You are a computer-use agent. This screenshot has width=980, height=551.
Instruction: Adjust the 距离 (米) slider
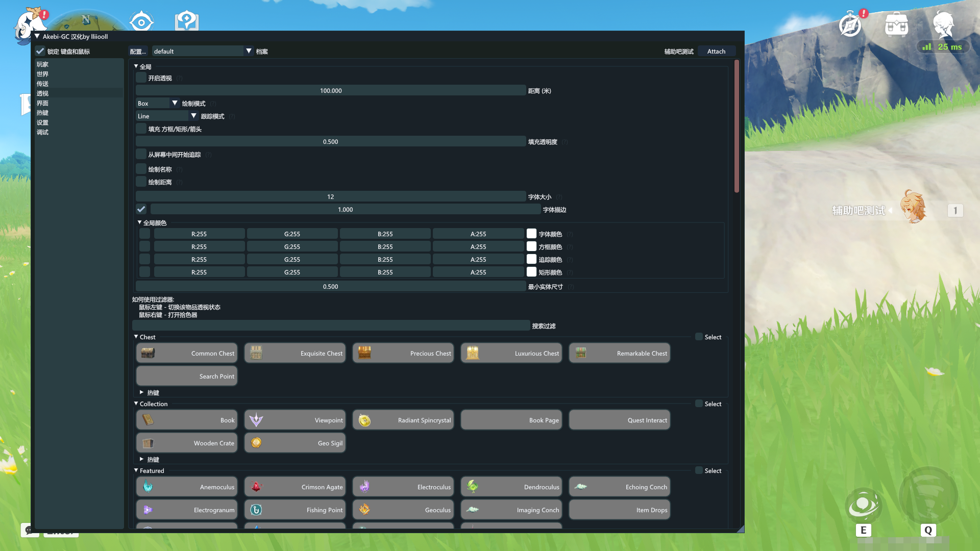click(331, 90)
